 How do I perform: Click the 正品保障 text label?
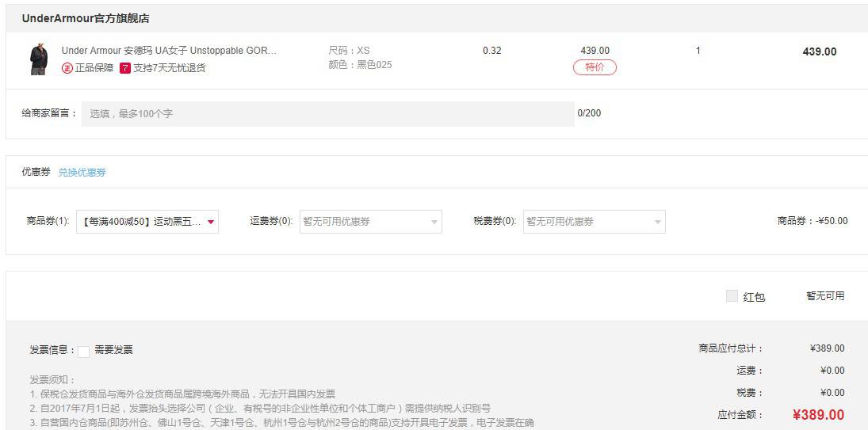pos(94,69)
